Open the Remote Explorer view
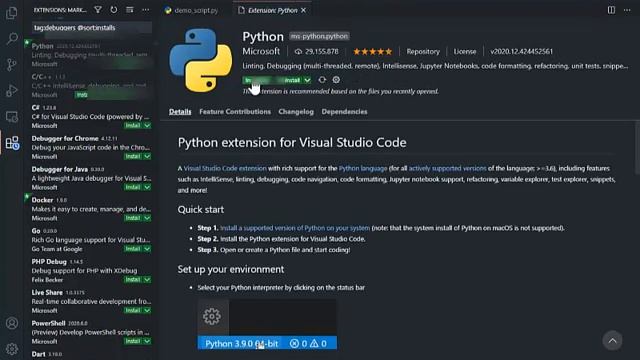Viewport: 640px width, 360px height. pyautogui.click(x=12, y=117)
